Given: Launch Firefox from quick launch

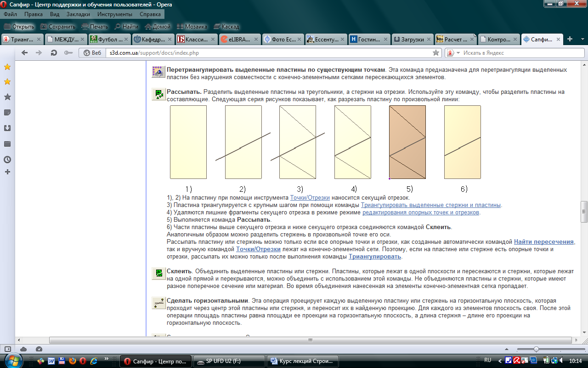Looking at the screenshot, I should [x=72, y=361].
